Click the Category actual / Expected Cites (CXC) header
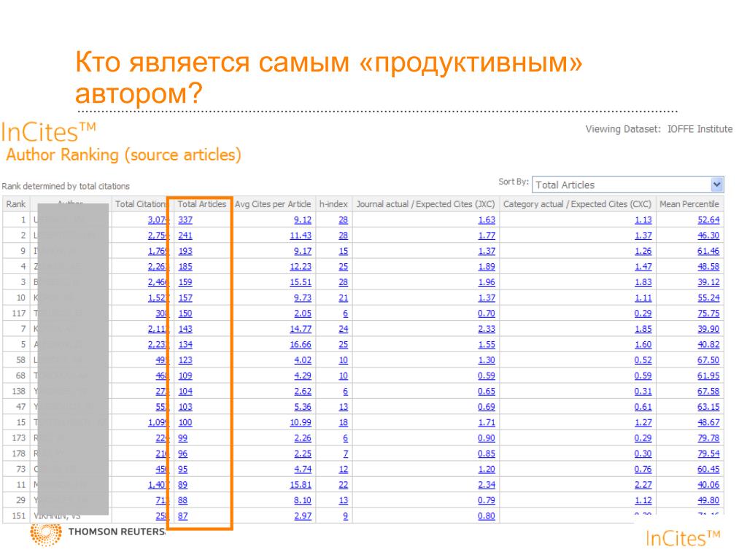This screenshot has height=560, width=747. [x=578, y=204]
